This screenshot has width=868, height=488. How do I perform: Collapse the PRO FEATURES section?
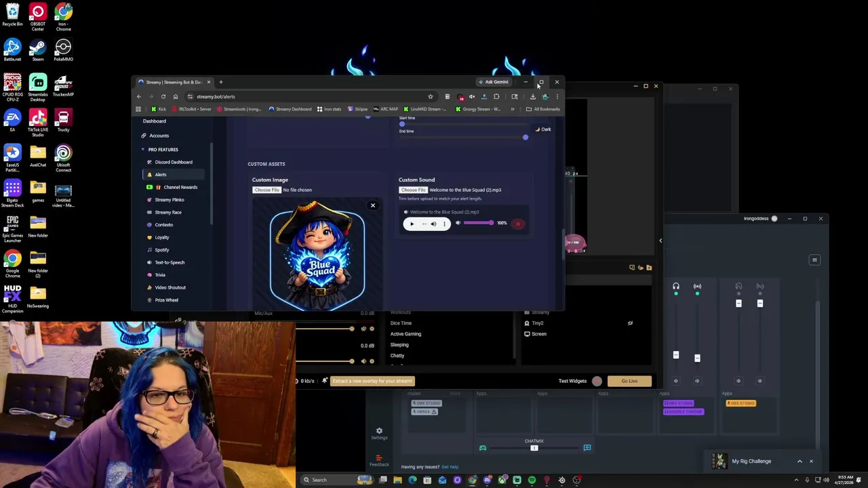tap(160, 149)
